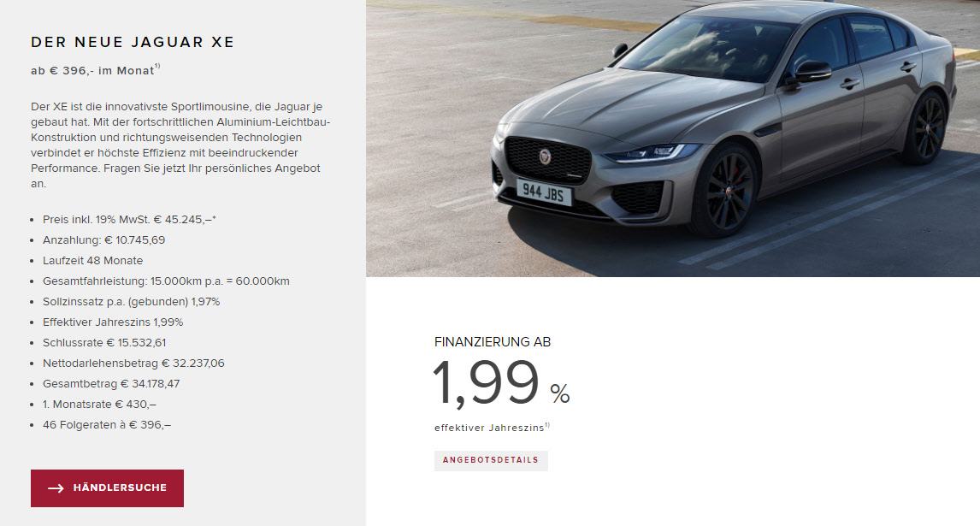Click the '46 Folgeraten à € 396' line

point(107,425)
